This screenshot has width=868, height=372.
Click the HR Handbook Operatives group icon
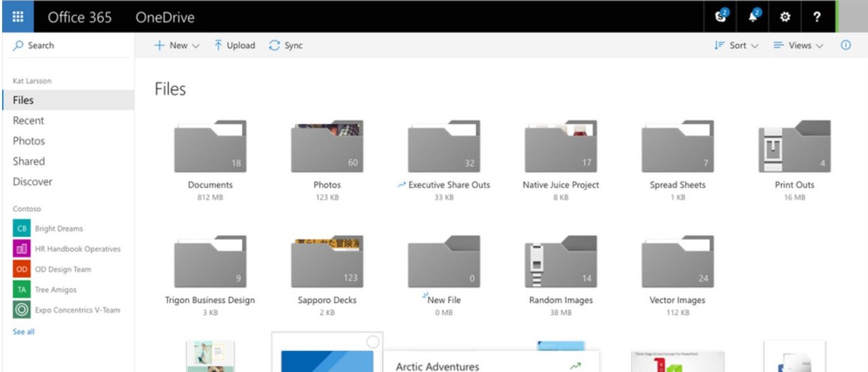coord(22,249)
